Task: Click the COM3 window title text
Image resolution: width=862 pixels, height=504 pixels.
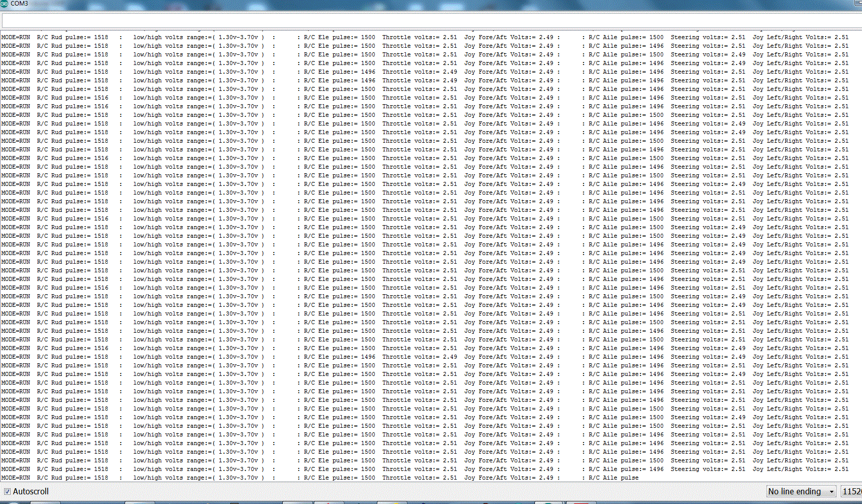Action: [19, 4]
